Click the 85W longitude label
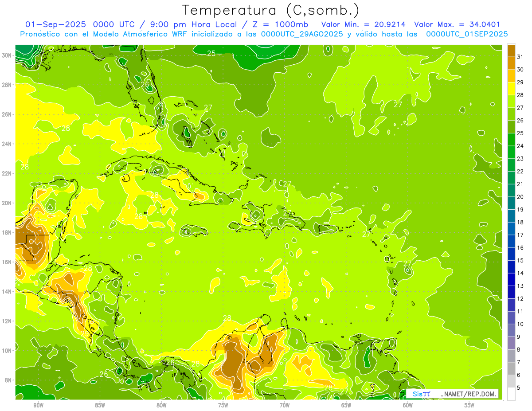This screenshot has height=411, width=532. pyautogui.click(x=100, y=405)
